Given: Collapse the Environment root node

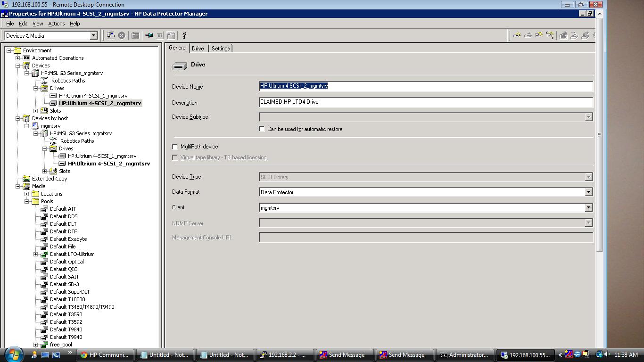Looking at the screenshot, I should tap(8, 50).
